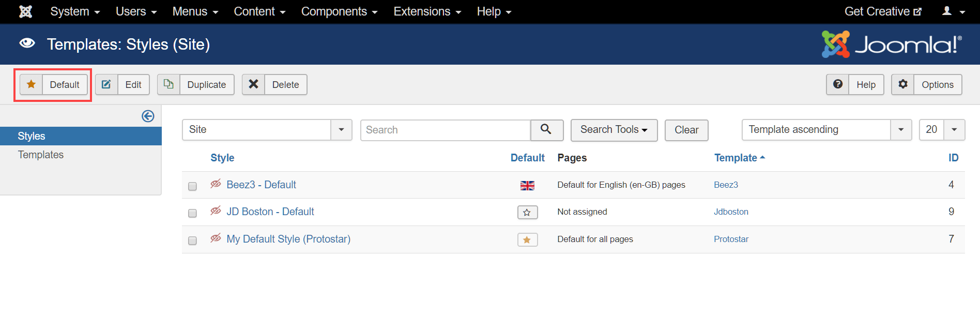Collapse the sidebar with the arrow icon

148,116
